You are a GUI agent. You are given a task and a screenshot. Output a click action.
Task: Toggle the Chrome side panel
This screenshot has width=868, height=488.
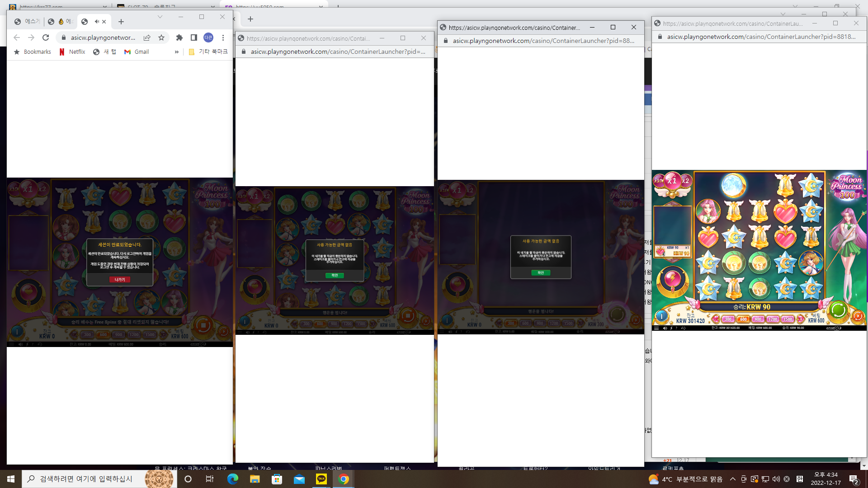pyautogui.click(x=194, y=38)
